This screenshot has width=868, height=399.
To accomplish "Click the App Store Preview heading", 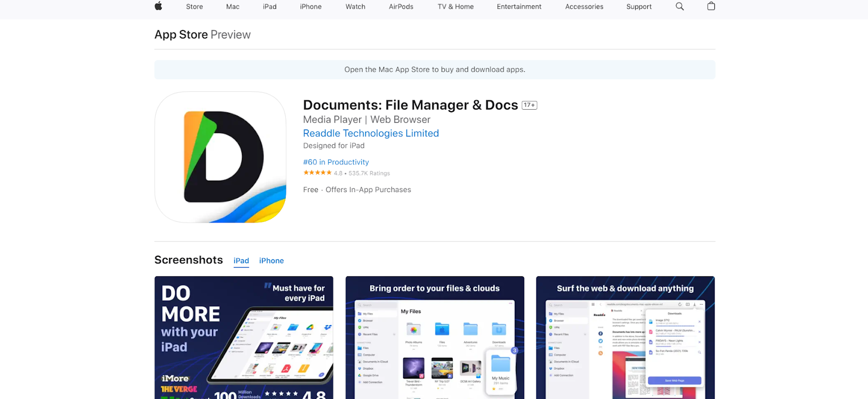I will [202, 35].
